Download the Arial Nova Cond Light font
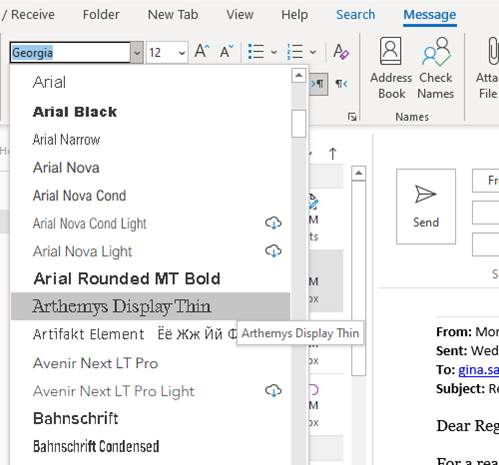Image resolution: width=499 pixels, height=465 pixels. [x=273, y=223]
